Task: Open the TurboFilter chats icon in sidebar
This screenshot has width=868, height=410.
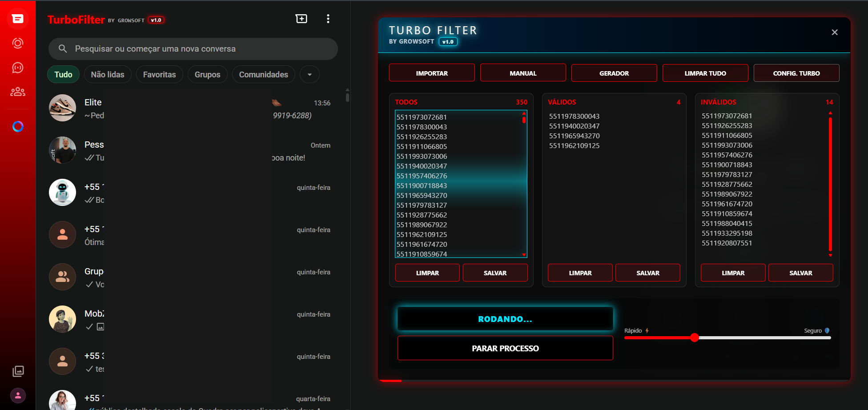Action: (x=18, y=19)
